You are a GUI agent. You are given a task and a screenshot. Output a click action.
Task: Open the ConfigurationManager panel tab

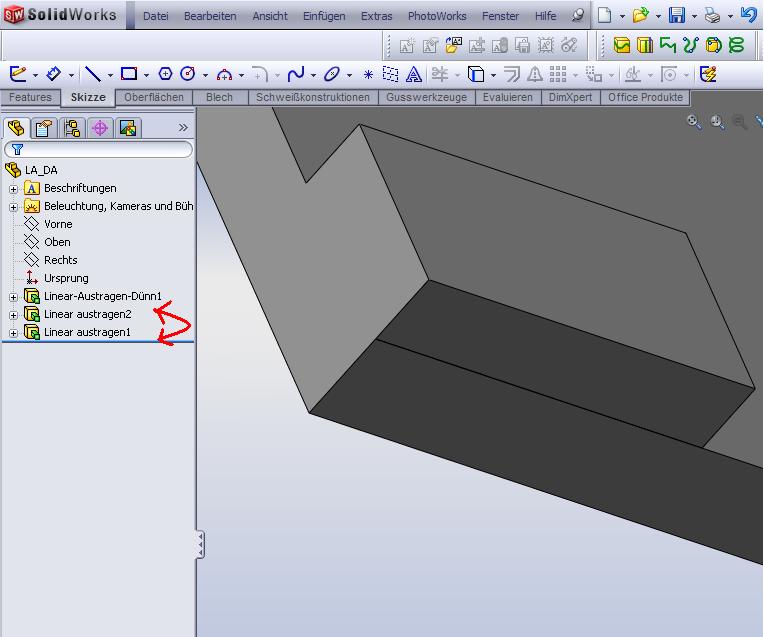pos(71,127)
